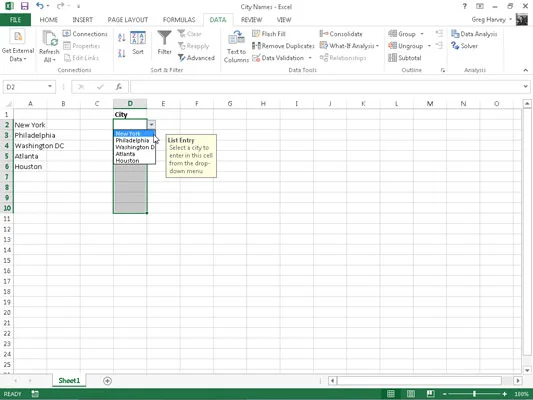Expand the Data Validation dropdown arrow
The height and width of the screenshot is (400, 533).
310,58
